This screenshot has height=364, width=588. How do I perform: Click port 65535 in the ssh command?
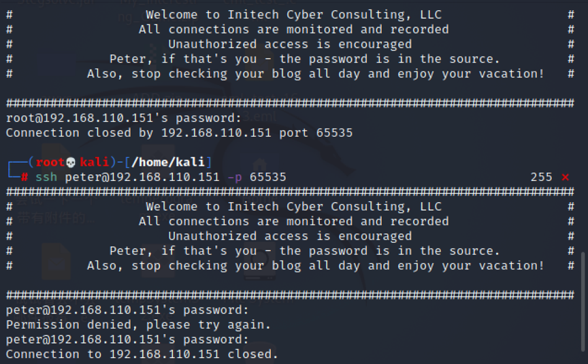coord(267,177)
